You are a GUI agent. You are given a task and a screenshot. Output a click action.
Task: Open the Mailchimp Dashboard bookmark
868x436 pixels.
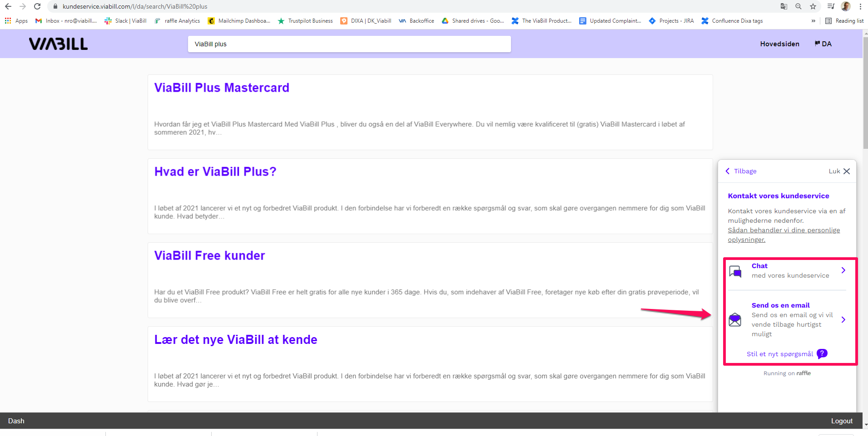click(x=239, y=21)
